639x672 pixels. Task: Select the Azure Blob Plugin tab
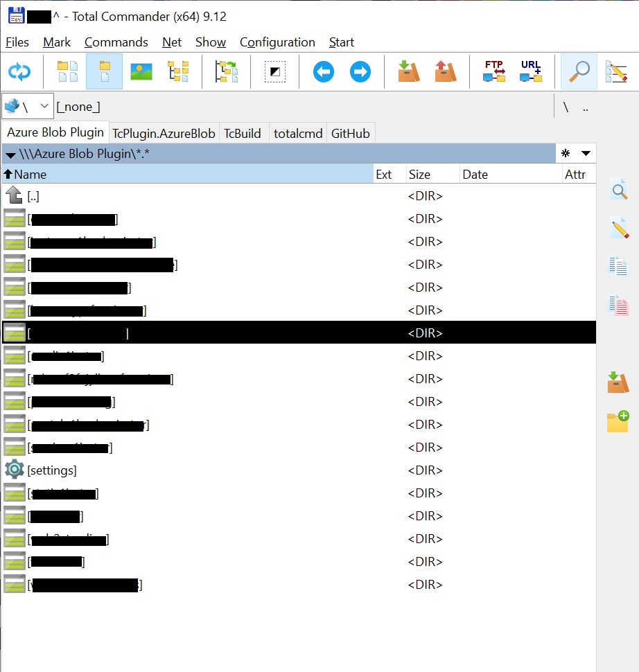pyautogui.click(x=55, y=132)
